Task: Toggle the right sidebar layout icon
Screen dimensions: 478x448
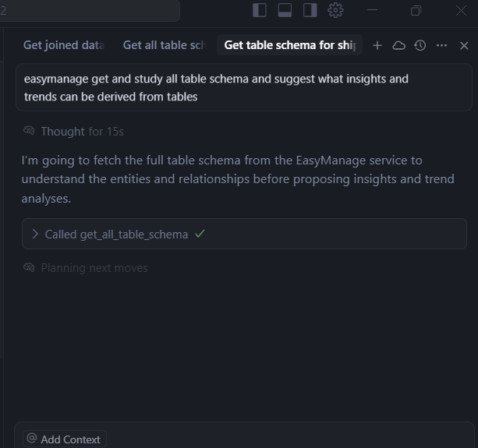Action: 310,10
